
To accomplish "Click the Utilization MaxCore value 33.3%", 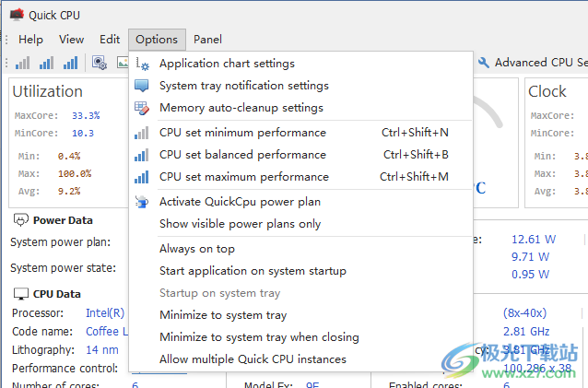I will [86, 115].
